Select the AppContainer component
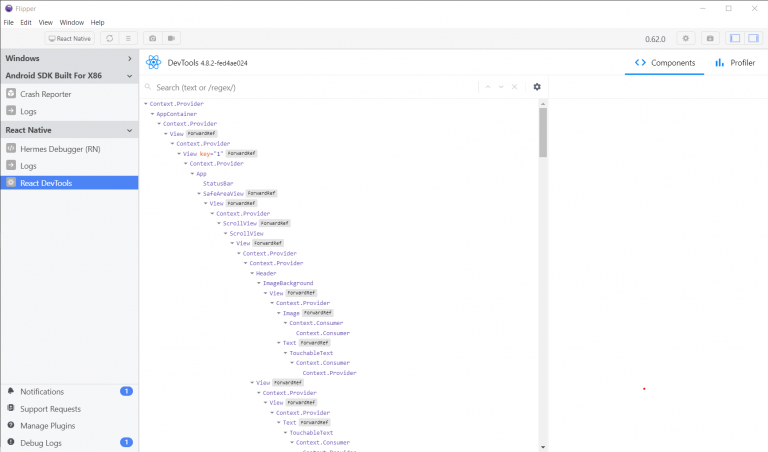This screenshot has width=768, height=452. pyautogui.click(x=176, y=114)
